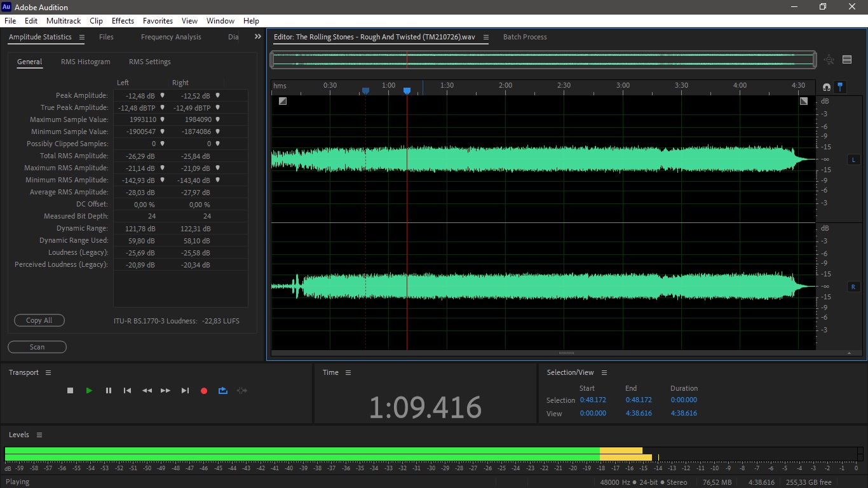Open the Effects menu
868x488 pixels.
coord(123,21)
